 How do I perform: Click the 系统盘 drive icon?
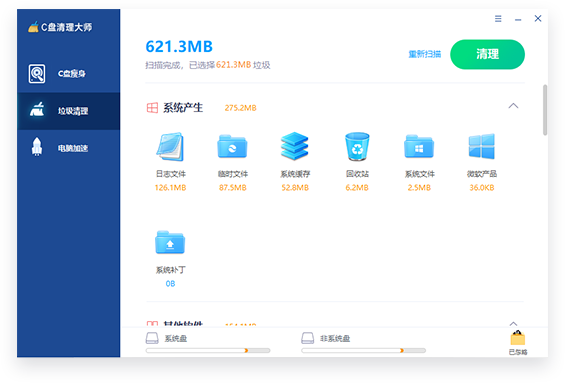click(x=152, y=338)
